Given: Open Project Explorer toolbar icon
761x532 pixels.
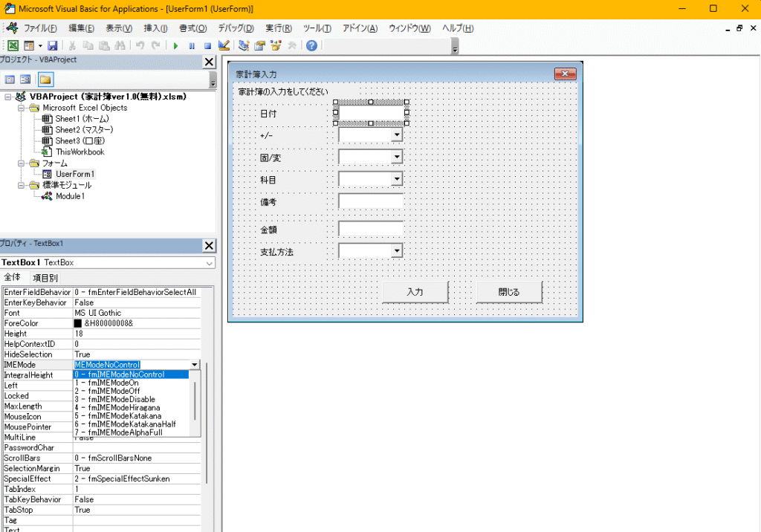Looking at the screenshot, I should tap(244, 45).
